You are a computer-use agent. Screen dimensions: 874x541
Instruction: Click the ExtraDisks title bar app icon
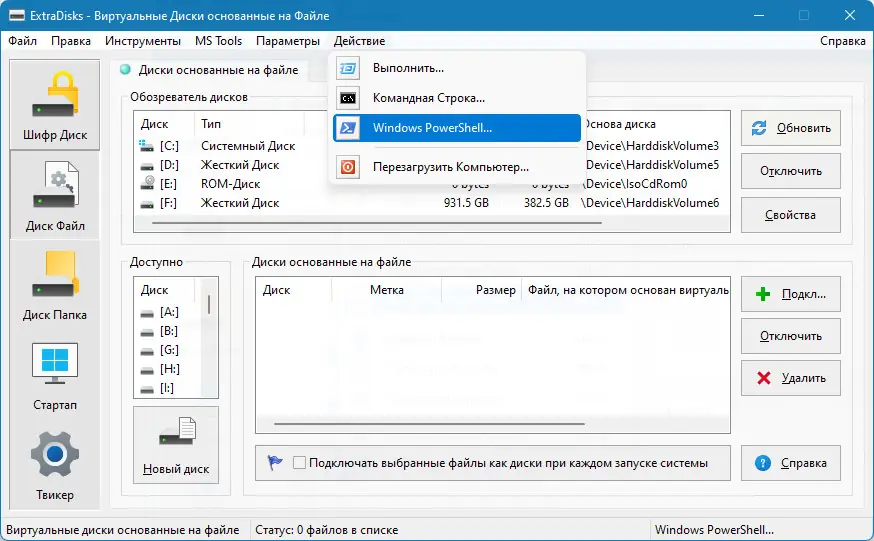tap(17, 16)
